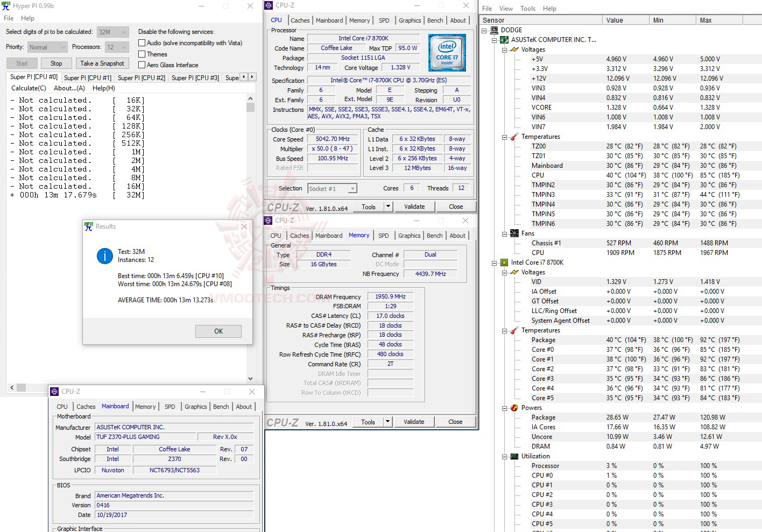Screen dimensions: 762x532
Task: Collapse the ASUSTeK COMPUTER INC. node
Action: coord(495,40)
